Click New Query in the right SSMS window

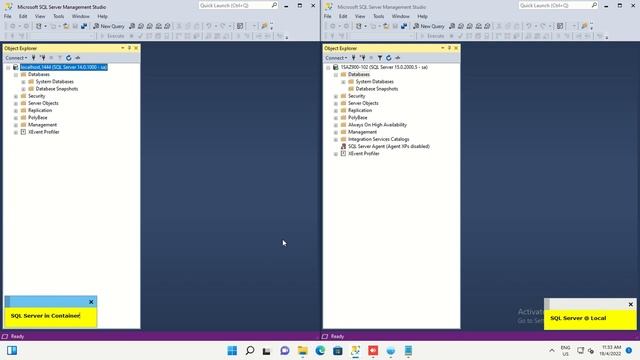[429, 26]
